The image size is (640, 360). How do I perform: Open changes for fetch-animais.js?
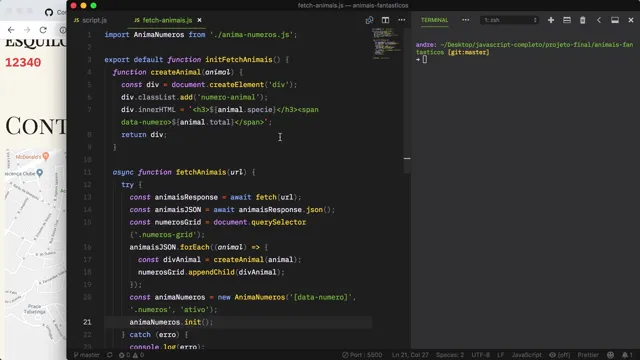pyautogui.click(x=369, y=20)
